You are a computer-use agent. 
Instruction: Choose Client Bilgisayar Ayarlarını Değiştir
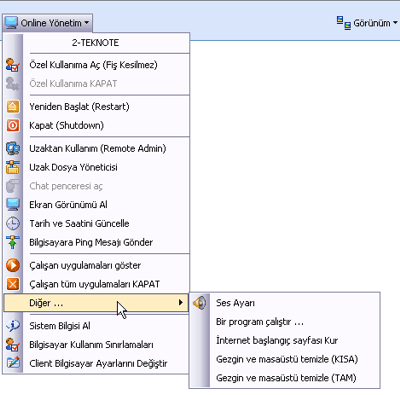96,363
